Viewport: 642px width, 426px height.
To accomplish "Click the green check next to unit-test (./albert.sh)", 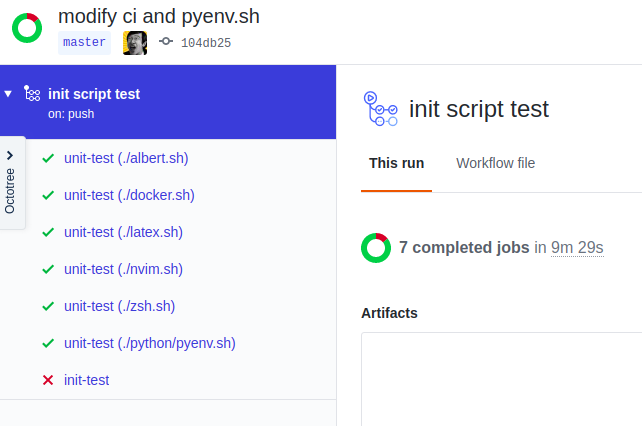I will (48, 158).
